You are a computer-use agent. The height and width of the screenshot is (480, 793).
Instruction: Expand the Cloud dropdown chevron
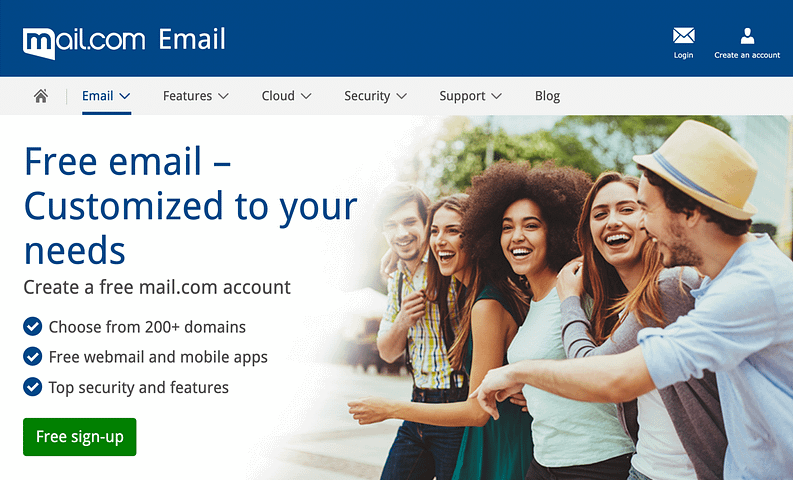(305, 96)
